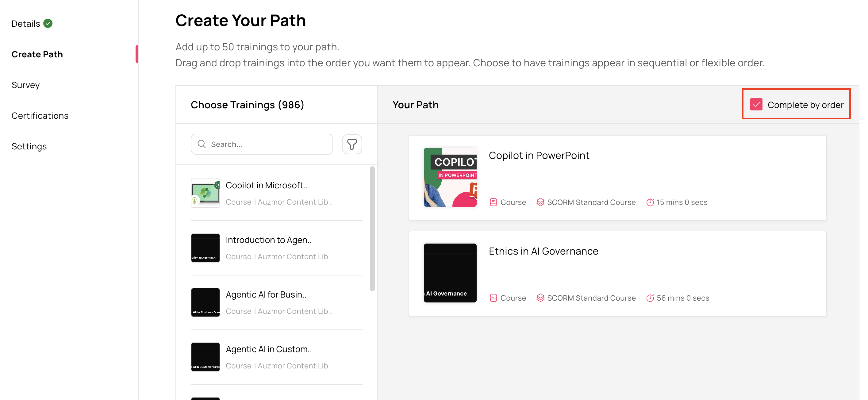
Task: Add Copilot in Microsoft training from list
Action: (276, 193)
